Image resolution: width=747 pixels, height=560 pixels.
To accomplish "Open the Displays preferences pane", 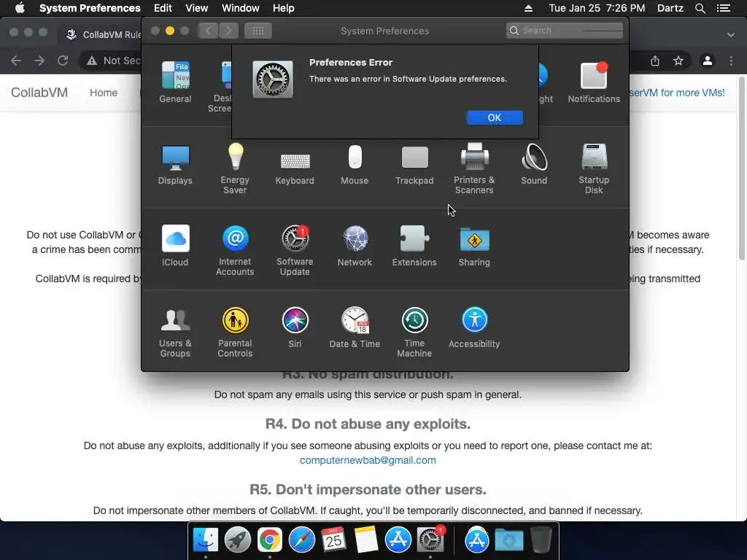I will (175, 164).
